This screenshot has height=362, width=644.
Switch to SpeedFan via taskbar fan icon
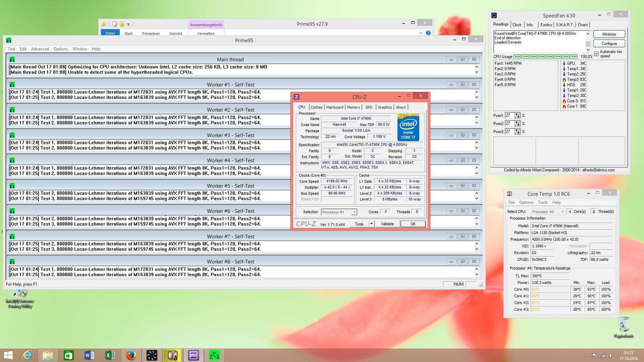152,355
